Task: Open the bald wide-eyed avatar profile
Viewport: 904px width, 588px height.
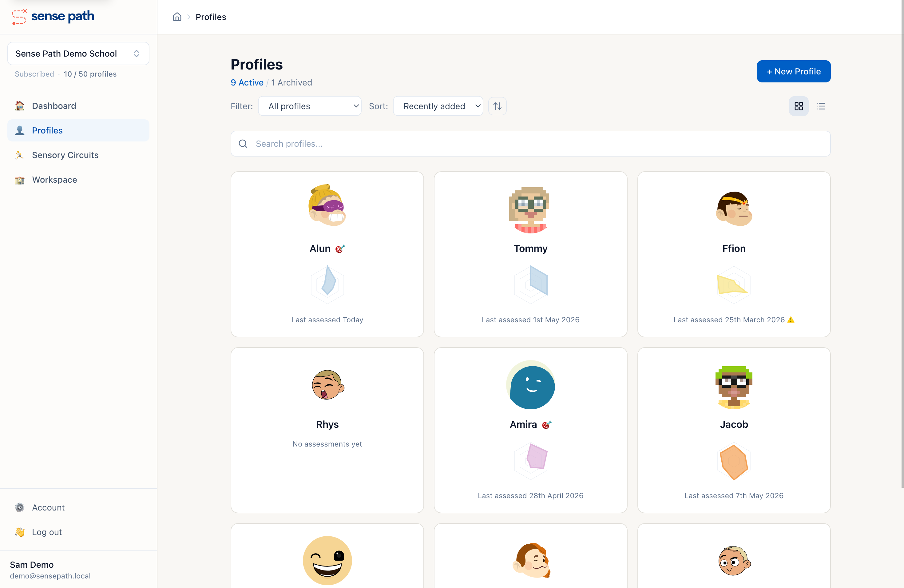Action: (734, 561)
